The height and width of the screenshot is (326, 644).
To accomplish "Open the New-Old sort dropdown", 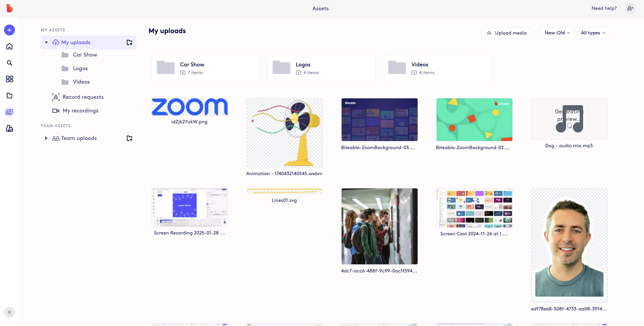I will point(557,33).
